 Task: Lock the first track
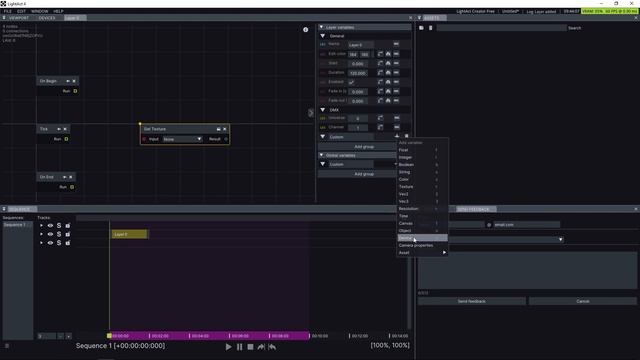(x=68, y=225)
